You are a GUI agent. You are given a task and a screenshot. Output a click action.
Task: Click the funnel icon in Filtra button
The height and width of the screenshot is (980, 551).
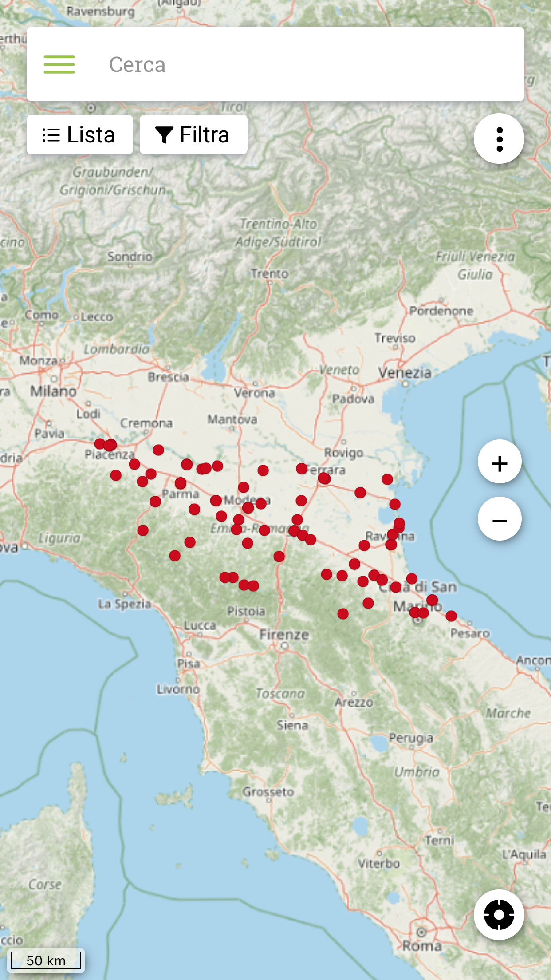tap(164, 135)
